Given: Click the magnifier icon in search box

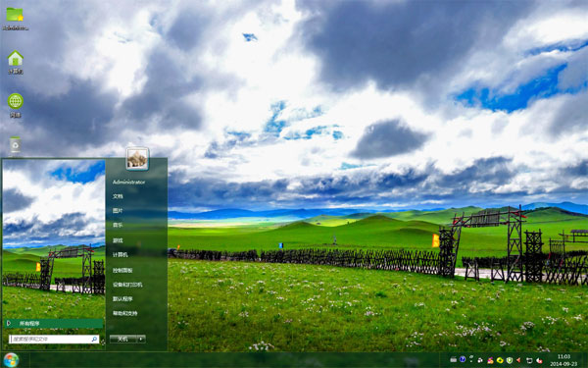Looking at the screenshot, I should click(x=94, y=340).
